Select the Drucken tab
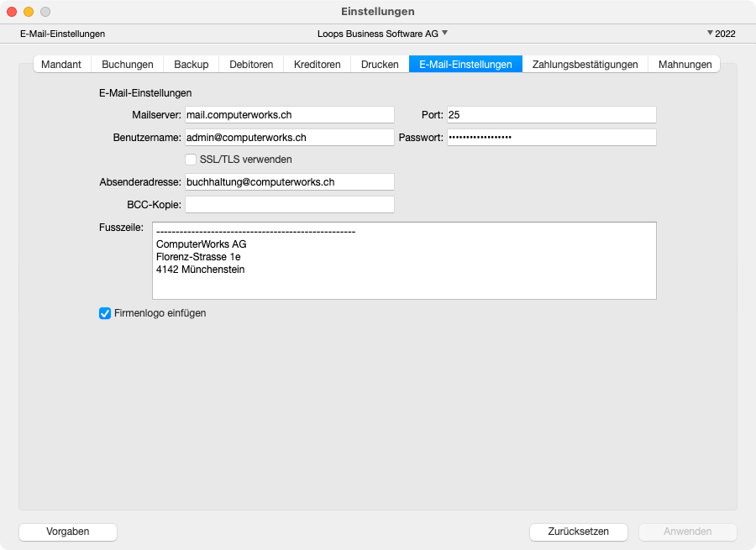This screenshot has height=550, width=756. (380, 64)
